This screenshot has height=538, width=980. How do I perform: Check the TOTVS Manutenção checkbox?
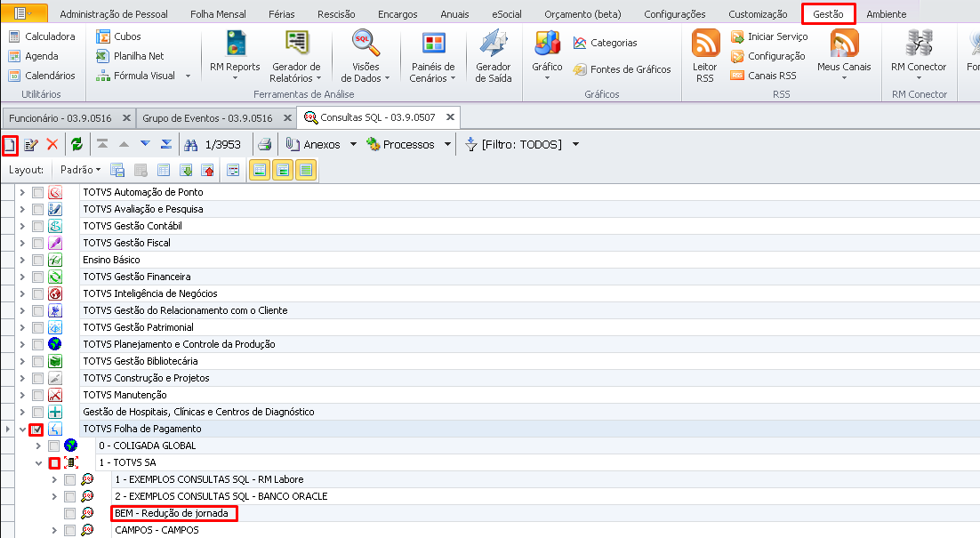pos(38,396)
